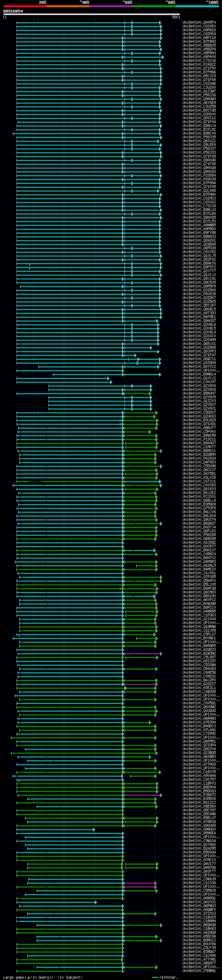Select the UniRef100_B4YYC2 entry
222x980 pixels.
pos(199,366)
